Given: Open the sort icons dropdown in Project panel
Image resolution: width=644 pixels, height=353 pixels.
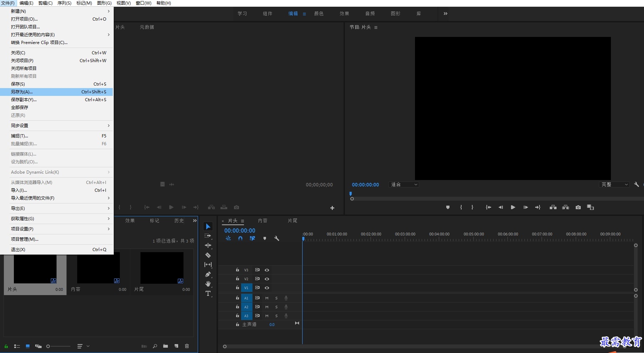Looking at the screenshot, I should (x=83, y=346).
